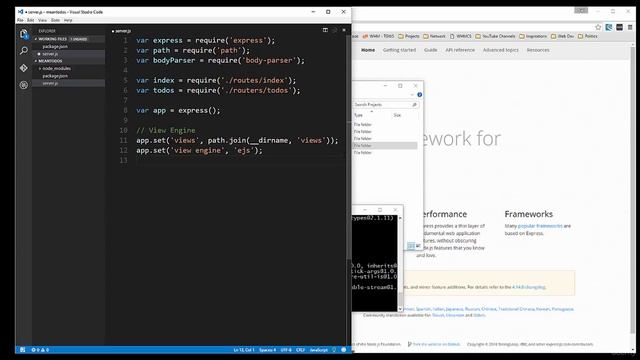The image size is (640, 360).
Task: Open the Network bookmark folder
Action: (x=434, y=36)
